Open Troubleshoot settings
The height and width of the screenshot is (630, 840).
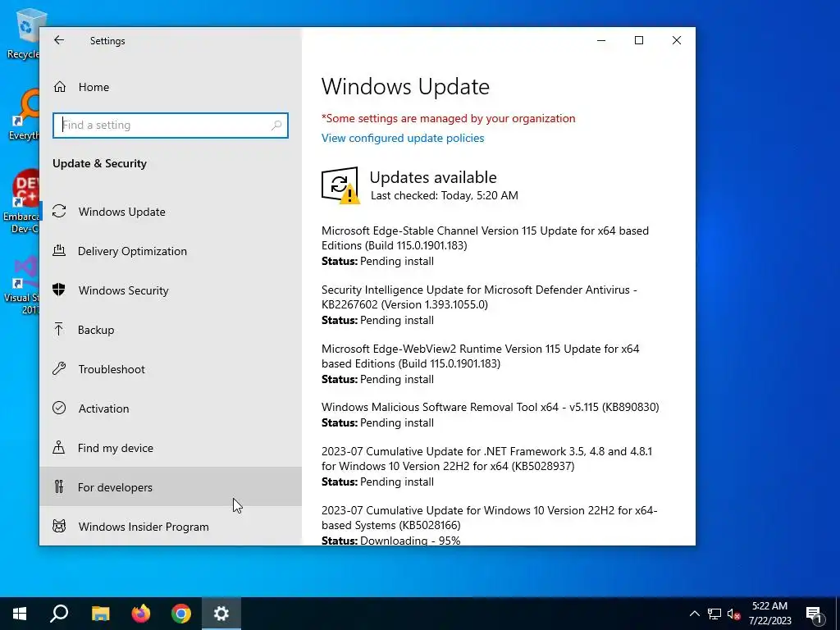tap(171, 369)
